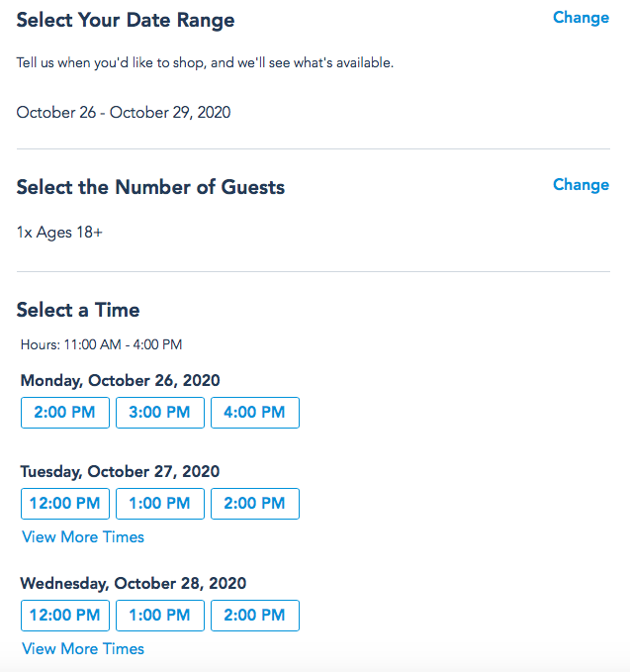The width and height of the screenshot is (630, 672).
Task: Pick 2:00 PM on Wednesday, October 28
Action: tap(254, 616)
